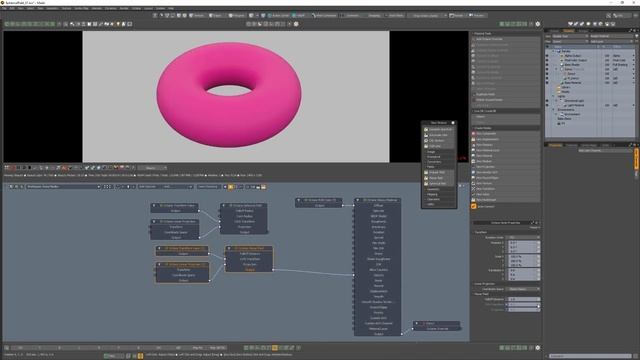Collapse the Lights group in the Shader Tree
This screenshot has height=360, width=640.
(x=553, y=96)
